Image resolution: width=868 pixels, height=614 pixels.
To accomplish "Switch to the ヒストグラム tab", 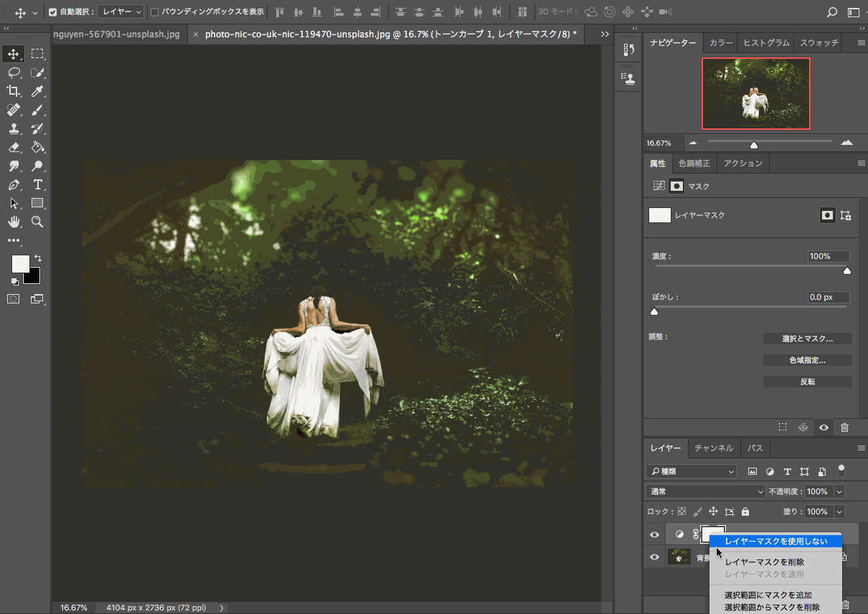I will [767, 43].
